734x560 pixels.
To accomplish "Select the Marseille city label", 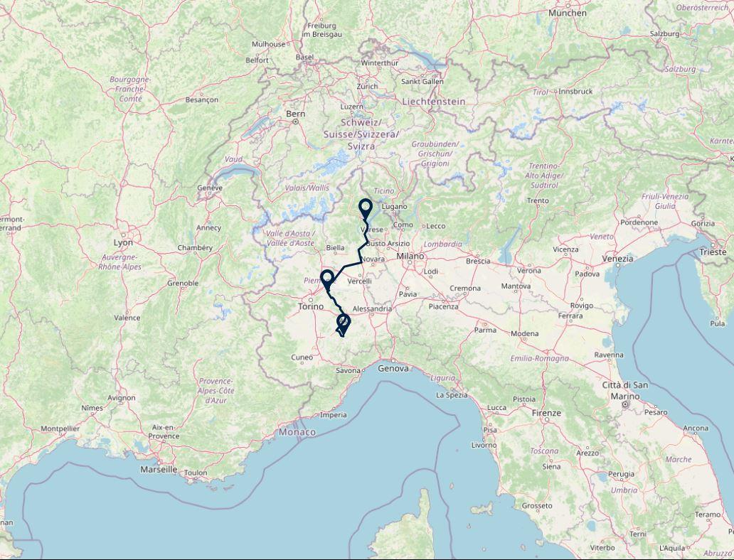I will tap(159, 469).
